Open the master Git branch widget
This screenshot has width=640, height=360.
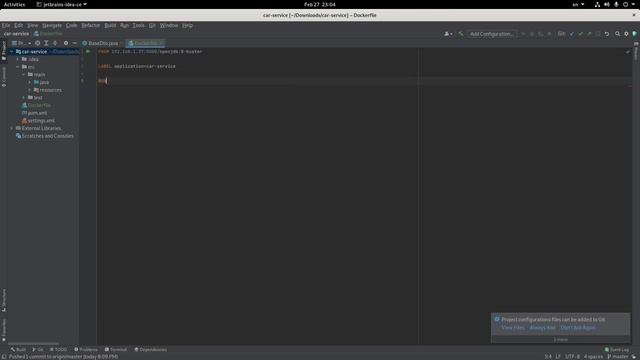click(618, 357)
